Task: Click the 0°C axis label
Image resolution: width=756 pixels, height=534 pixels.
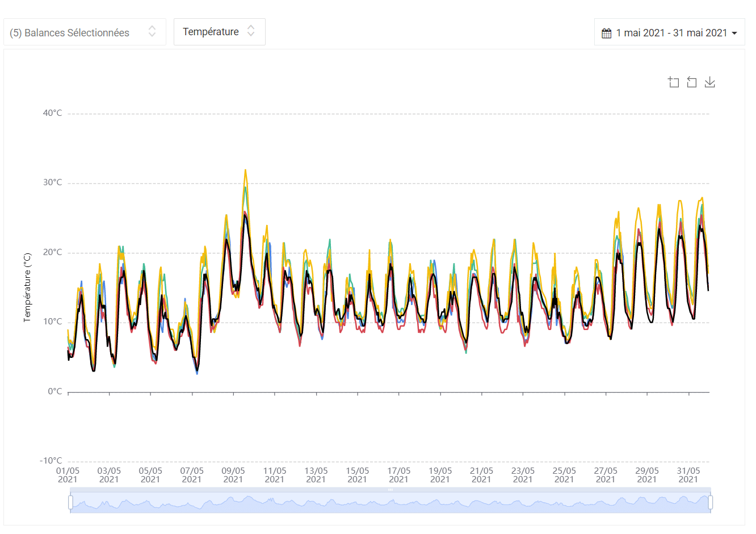Action: 55,391
